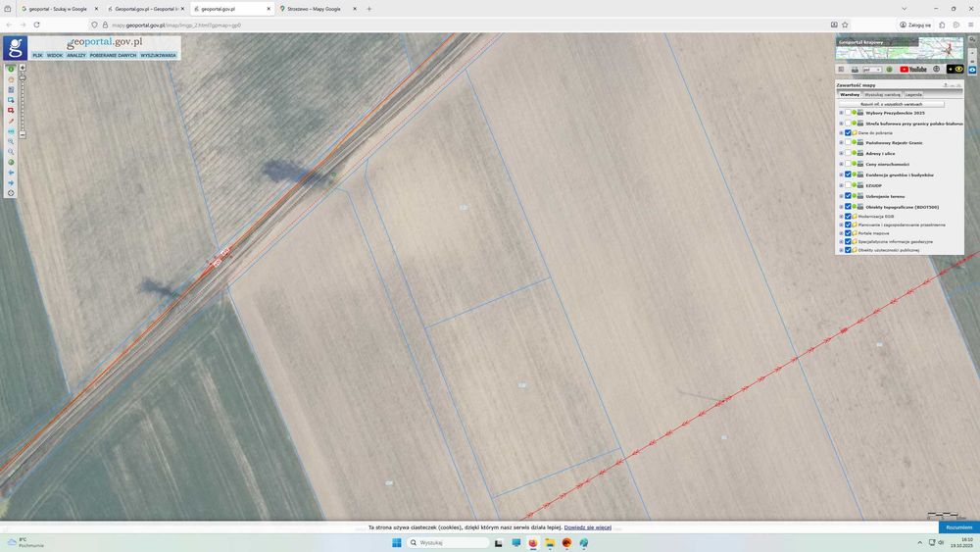
Task: Enable the Wybory Prezydenckie 2025 layer checkbox
Action: pyautogui.click(x=848, y=113)
